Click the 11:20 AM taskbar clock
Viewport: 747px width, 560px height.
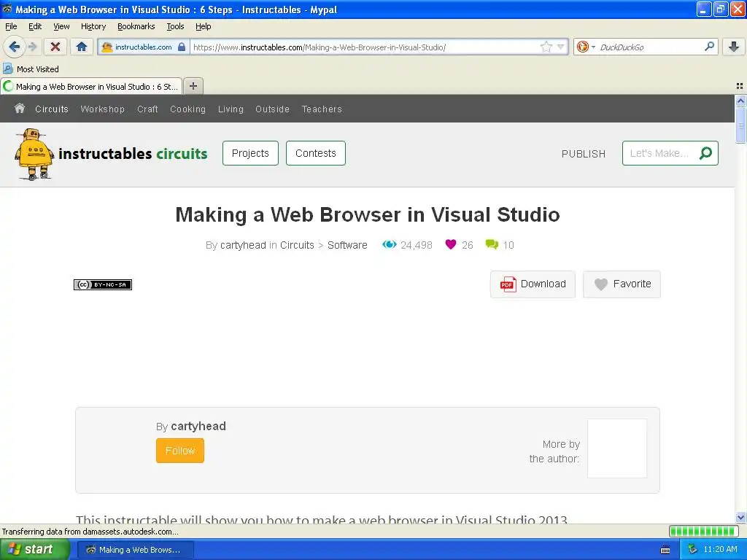pyautogui.click(x=720, y=549)
